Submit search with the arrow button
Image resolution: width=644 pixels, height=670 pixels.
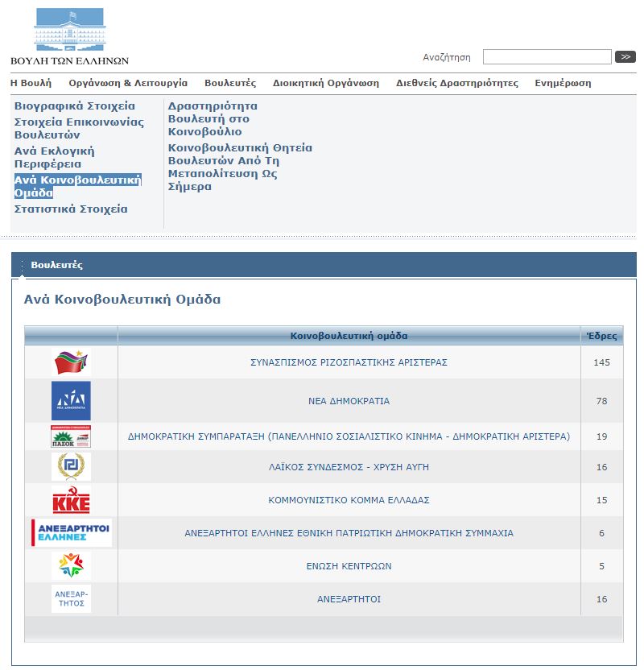(x=625, y=57)
